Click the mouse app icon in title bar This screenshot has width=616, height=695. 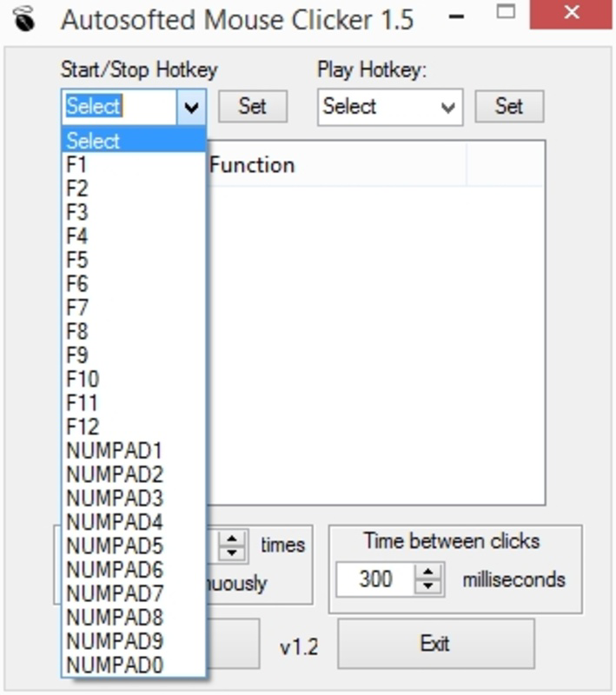[x=23, y=18]
